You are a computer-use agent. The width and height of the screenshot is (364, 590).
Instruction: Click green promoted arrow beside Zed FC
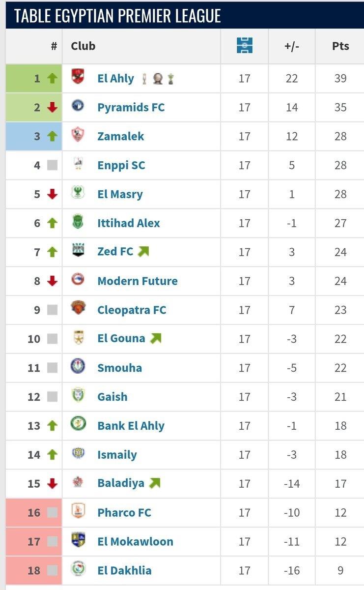pos(143,252)
